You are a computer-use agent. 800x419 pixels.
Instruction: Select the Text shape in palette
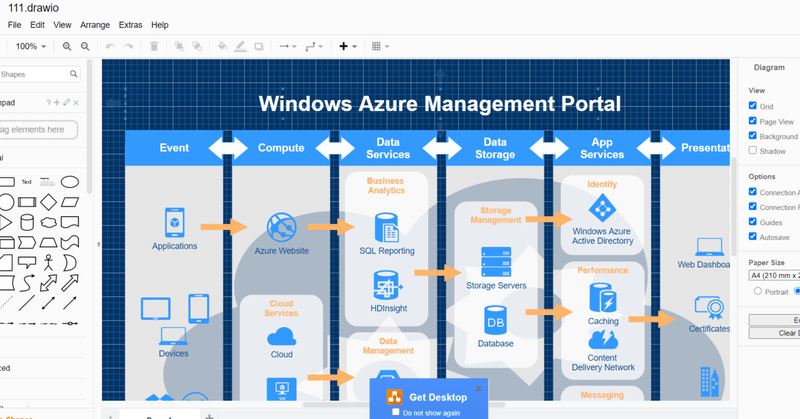(27, 182)
